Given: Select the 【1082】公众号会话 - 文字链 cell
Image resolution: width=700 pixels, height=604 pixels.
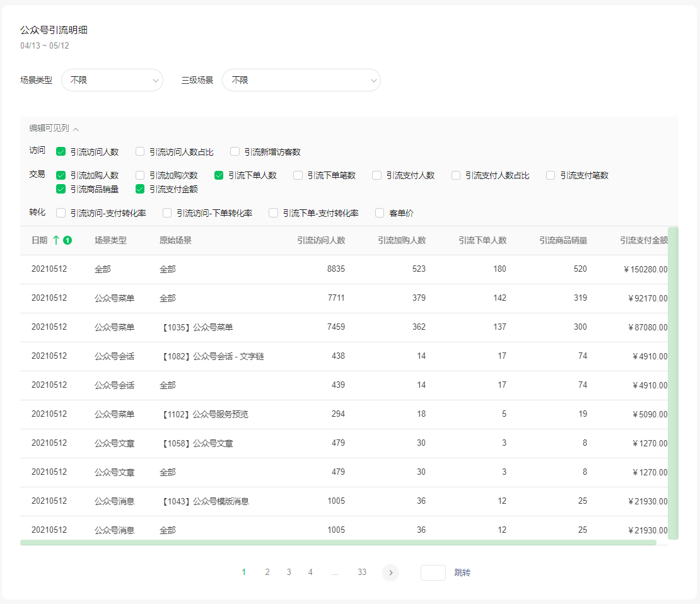Looking at the screenshot, I should click(212, 356).
